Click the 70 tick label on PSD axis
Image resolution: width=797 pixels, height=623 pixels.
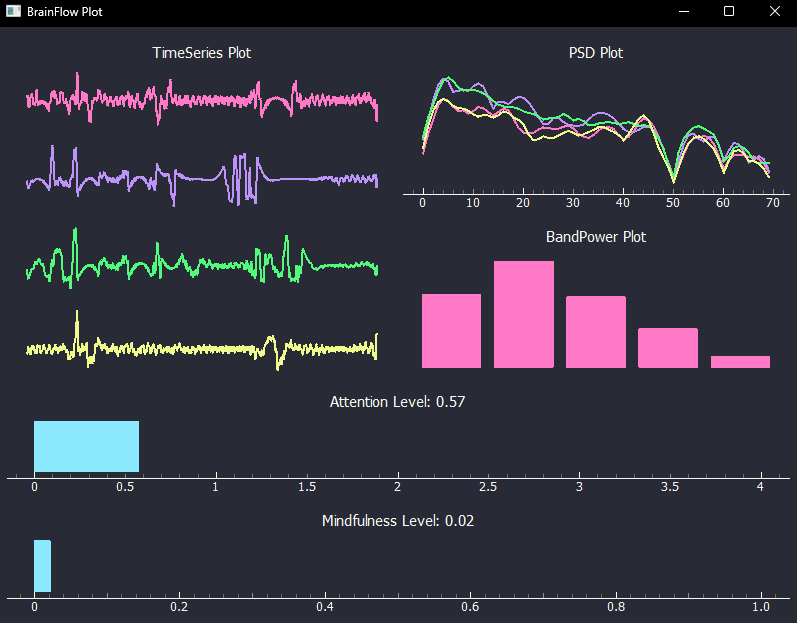click(773, 203)
